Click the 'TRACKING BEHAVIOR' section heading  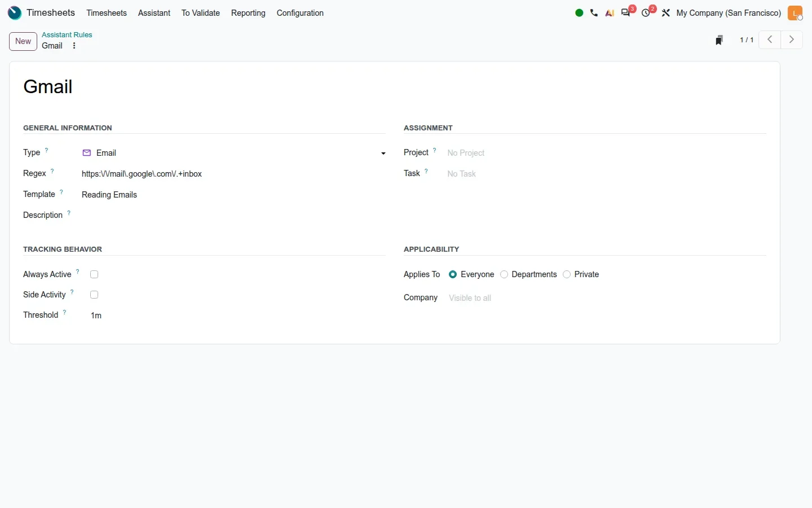click(63, 249)
